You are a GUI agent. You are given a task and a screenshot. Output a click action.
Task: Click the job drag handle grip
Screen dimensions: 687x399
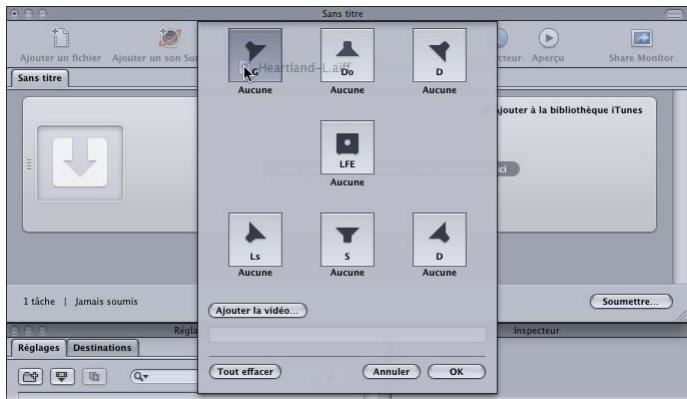29,164
